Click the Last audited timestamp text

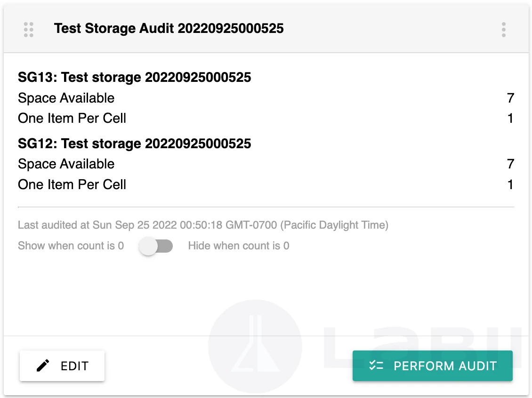point(203,225)
